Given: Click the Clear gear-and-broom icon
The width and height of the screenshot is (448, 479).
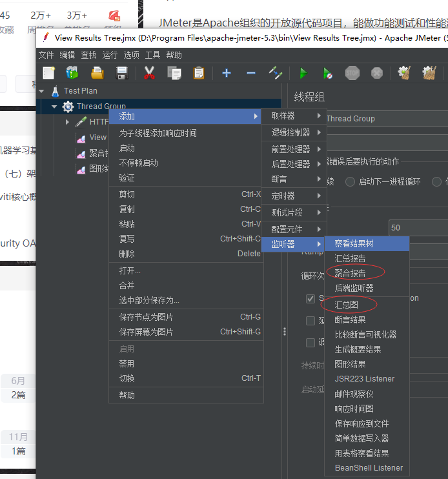Looking at the screenshot, I should coord(404,74).
